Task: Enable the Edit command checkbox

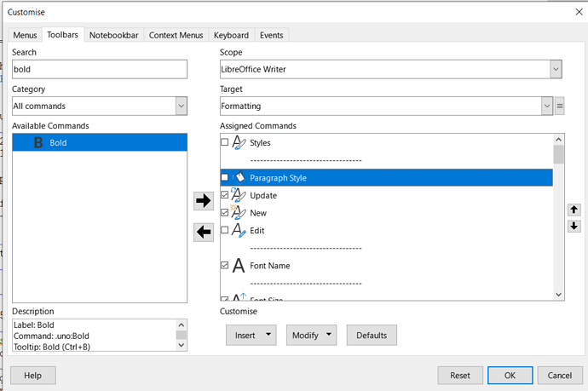Action: 225,230
